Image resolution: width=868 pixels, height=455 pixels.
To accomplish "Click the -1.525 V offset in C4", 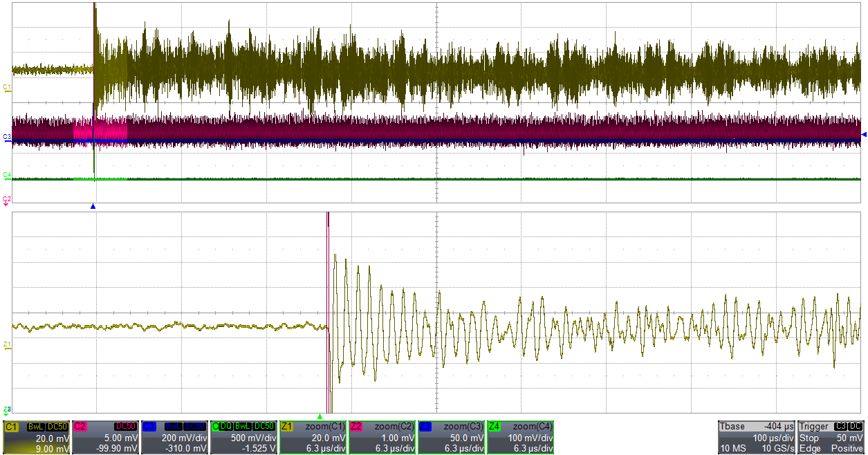I will (x=260, y=449).
